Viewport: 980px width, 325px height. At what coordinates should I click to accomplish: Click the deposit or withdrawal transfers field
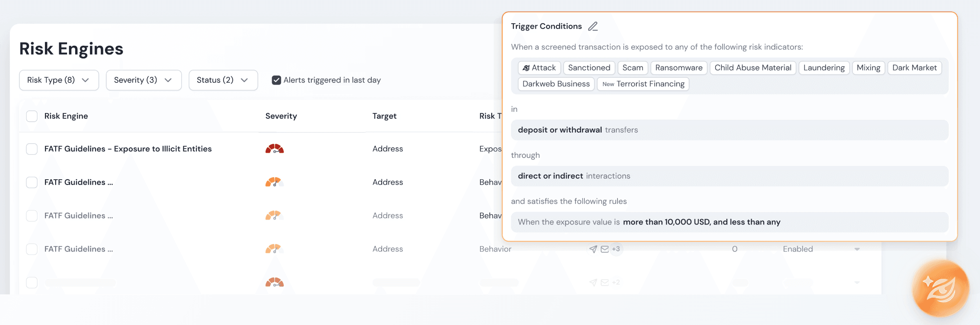(x=729, y=130)
